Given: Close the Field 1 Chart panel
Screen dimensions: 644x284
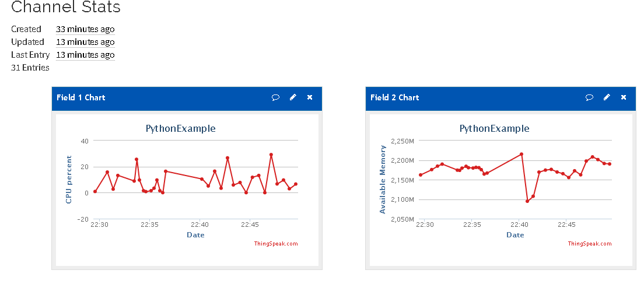Looking at the screenshot, I should tap(310, 97).
